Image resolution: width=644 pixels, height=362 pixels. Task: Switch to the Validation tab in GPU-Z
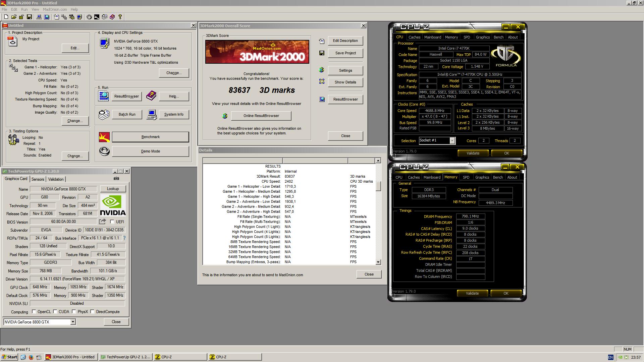[56, 179]
